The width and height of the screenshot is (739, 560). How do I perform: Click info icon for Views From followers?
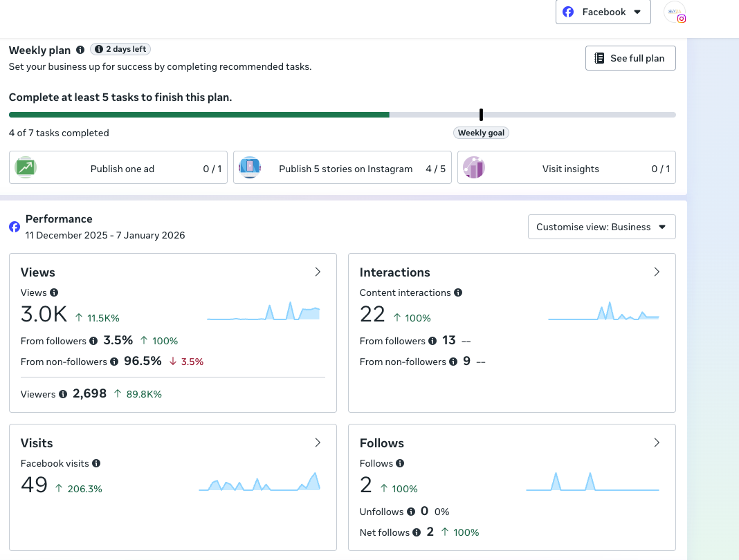[x=93, y=341]
